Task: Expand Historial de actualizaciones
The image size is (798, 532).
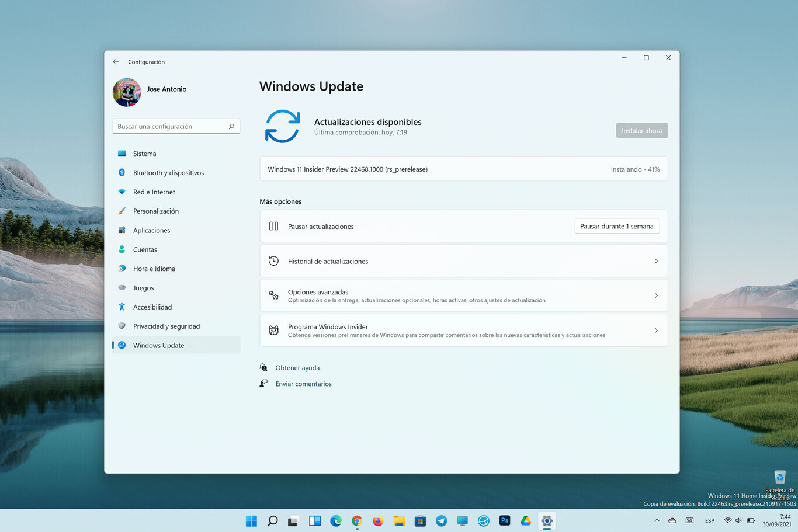Action: pos(463,261)
